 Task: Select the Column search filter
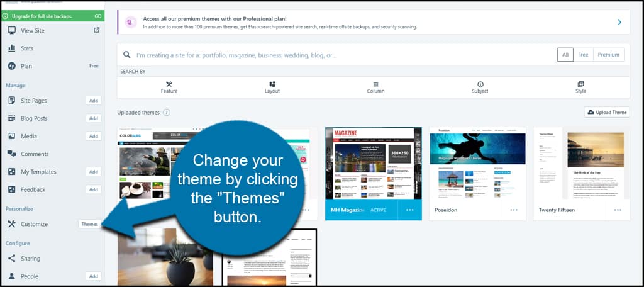375,87
